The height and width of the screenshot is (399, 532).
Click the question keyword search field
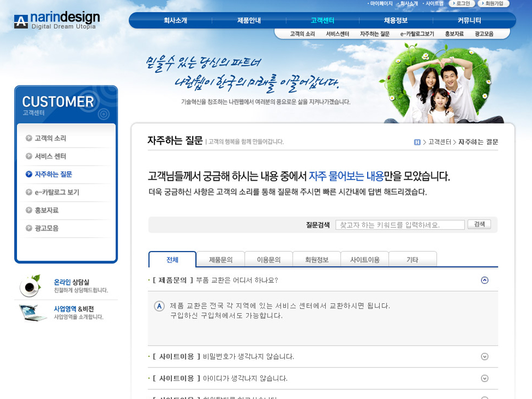click(x=400, y=225)
